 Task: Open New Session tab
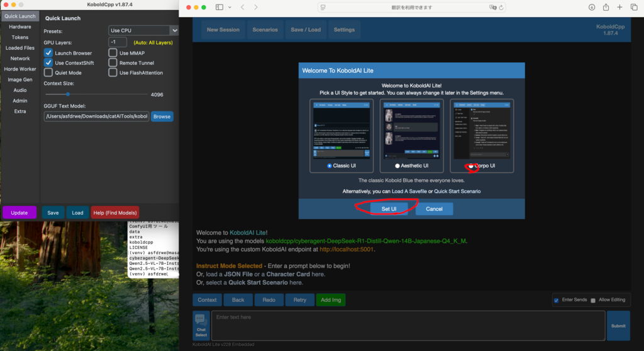coord(223,30)
